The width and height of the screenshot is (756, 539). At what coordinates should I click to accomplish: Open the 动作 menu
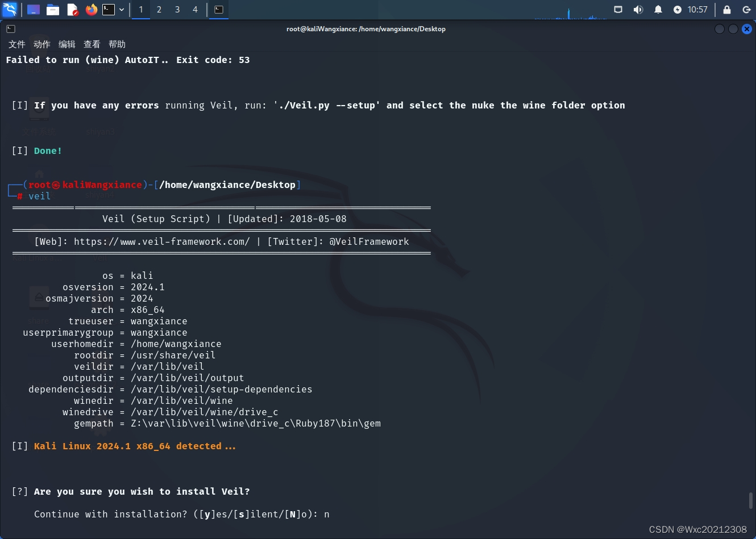coord(42,44)
